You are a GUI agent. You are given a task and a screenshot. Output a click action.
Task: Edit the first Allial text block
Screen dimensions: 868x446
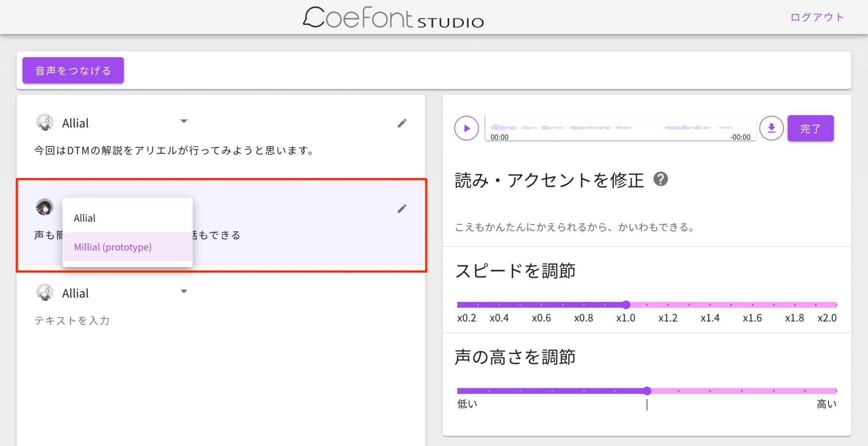click(402, 122)
